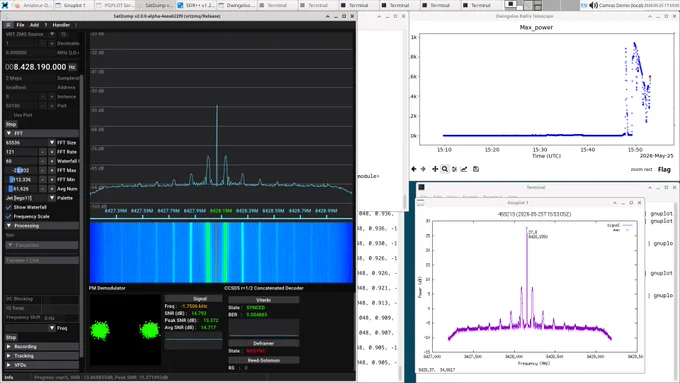The width and height of the screenshot is (680, 383).
Task: Decrease the FFT Rate value
Action: 42,152
